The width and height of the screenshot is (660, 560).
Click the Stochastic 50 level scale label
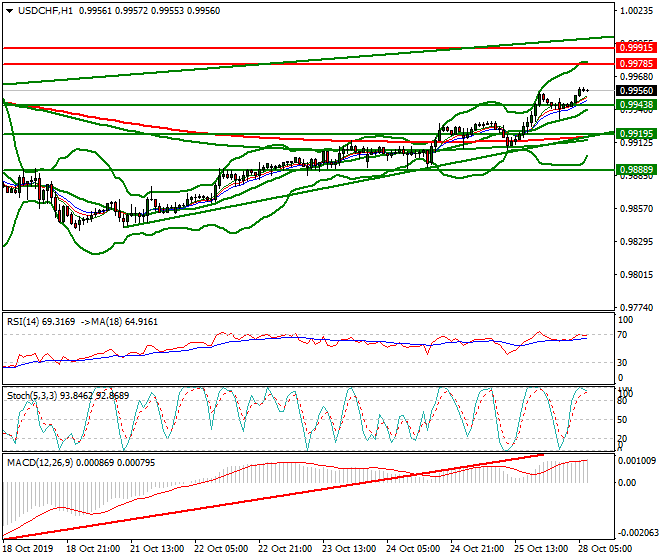(x=622, y=420)
